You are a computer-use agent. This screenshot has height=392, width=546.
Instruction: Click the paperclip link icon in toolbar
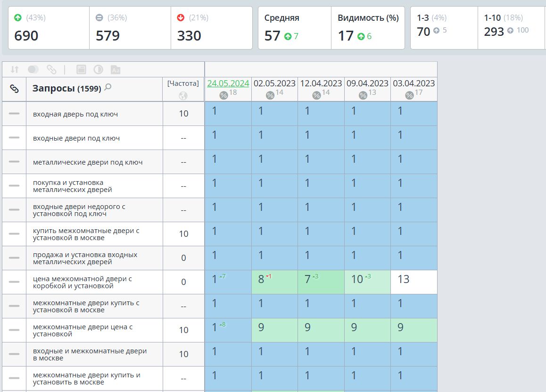click(x=51, y=69)
